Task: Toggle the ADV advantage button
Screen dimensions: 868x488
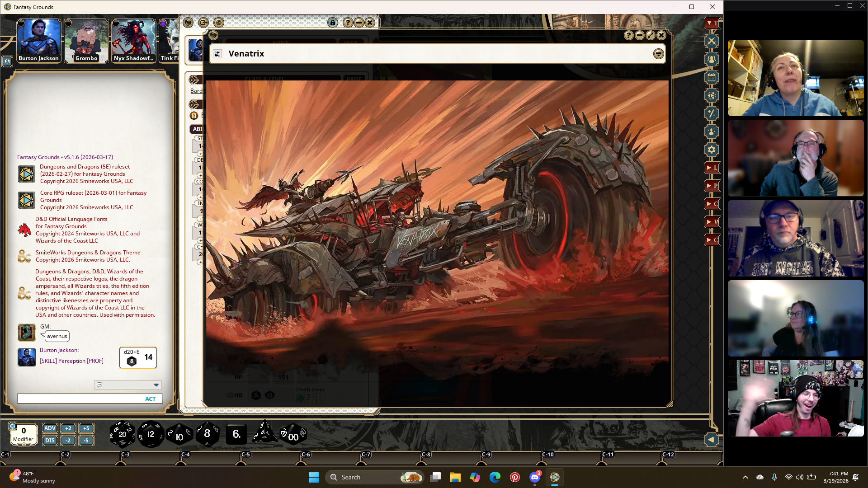Action: click(50, 428)
